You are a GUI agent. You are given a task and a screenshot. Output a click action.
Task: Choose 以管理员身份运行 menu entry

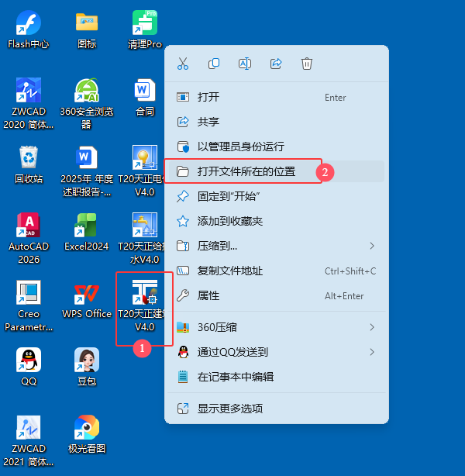point(277,147)
